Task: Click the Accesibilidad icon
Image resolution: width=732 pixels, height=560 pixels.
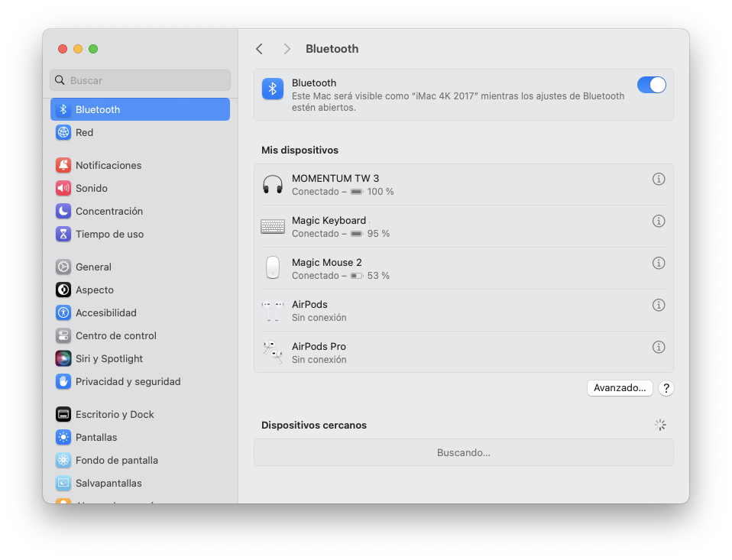Action: click(63, 312)
